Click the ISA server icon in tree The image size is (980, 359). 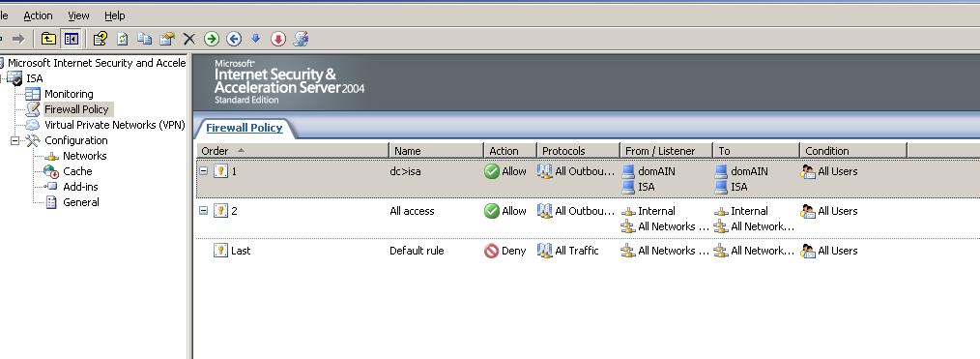pyautogui.click(x=14, y=78)
